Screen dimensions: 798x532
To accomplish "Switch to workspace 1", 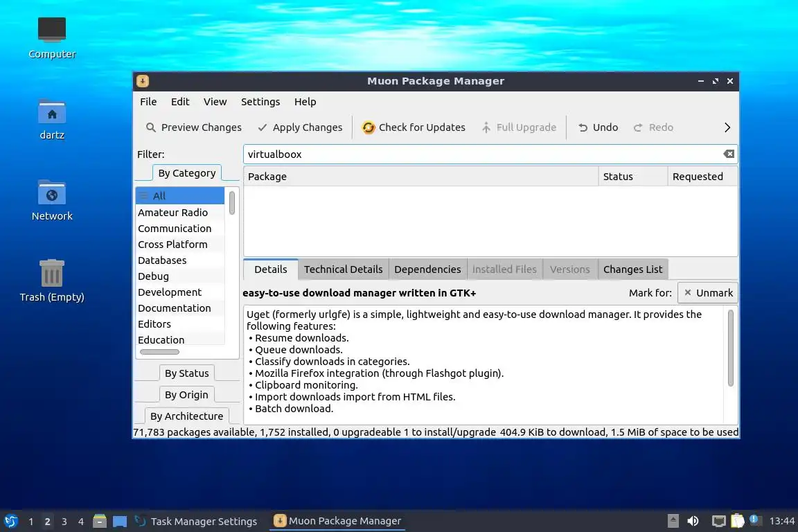I will pyautogui.click(x=31, y=522).
